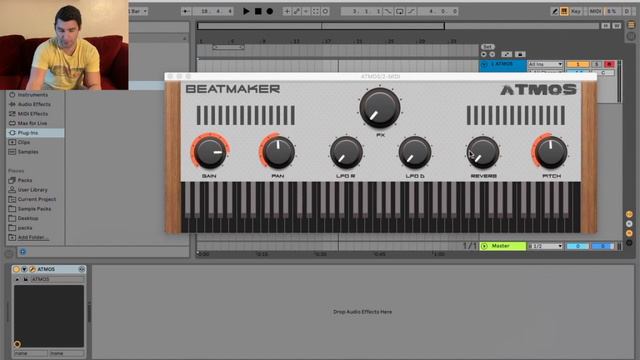Click the CPU load meter

[x=612, y=11]
